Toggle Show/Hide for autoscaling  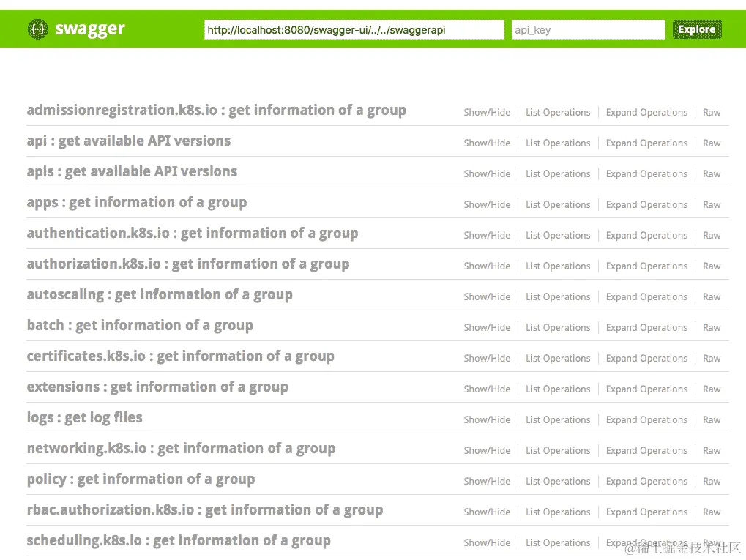(x=487, y=297)
